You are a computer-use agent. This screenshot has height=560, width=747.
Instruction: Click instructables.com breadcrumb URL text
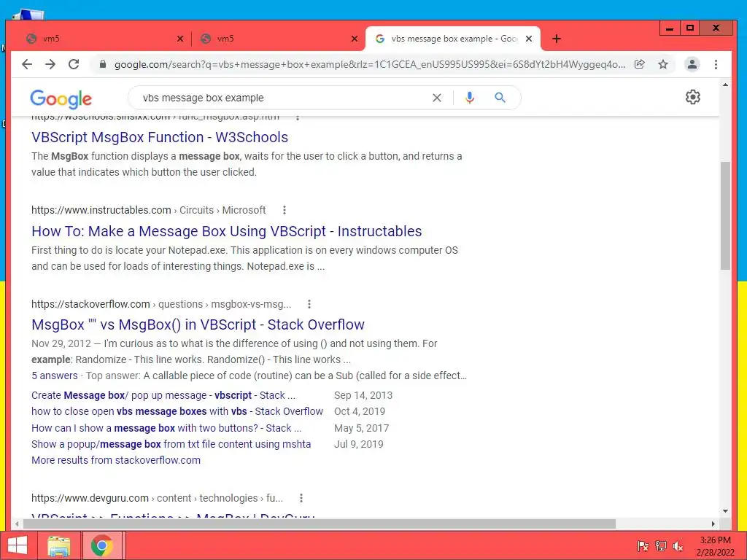149,210
